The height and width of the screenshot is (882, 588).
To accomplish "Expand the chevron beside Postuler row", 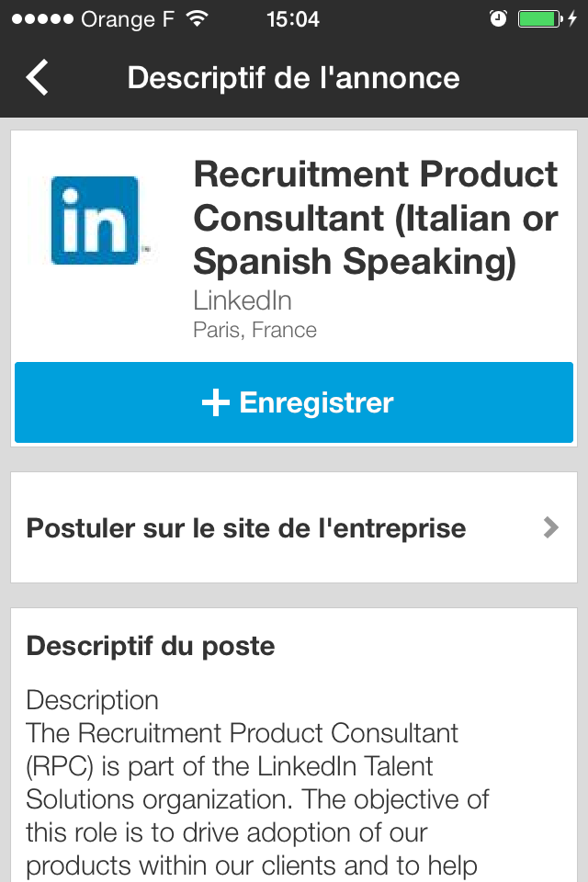I will coord(551,527).
